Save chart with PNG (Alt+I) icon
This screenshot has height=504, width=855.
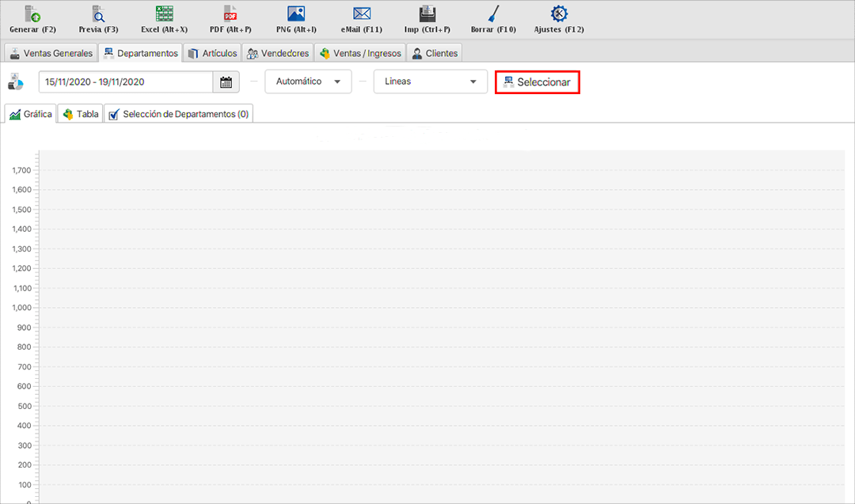[x=296, y=14]
